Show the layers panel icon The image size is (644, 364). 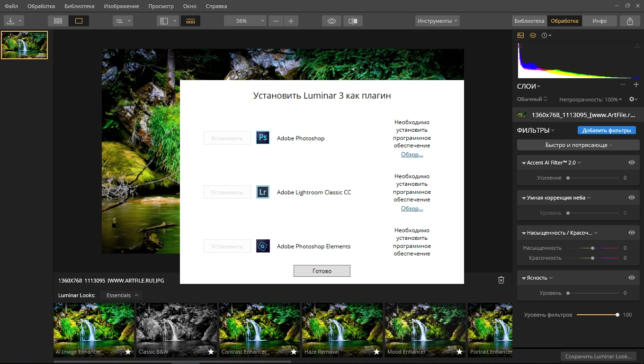tap(533, 35)
